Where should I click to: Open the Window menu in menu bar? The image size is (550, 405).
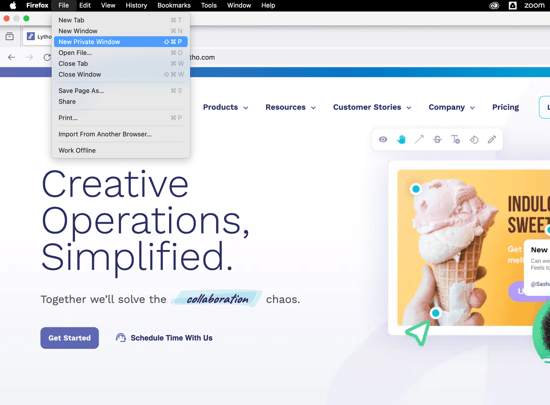tap(239, 6)
